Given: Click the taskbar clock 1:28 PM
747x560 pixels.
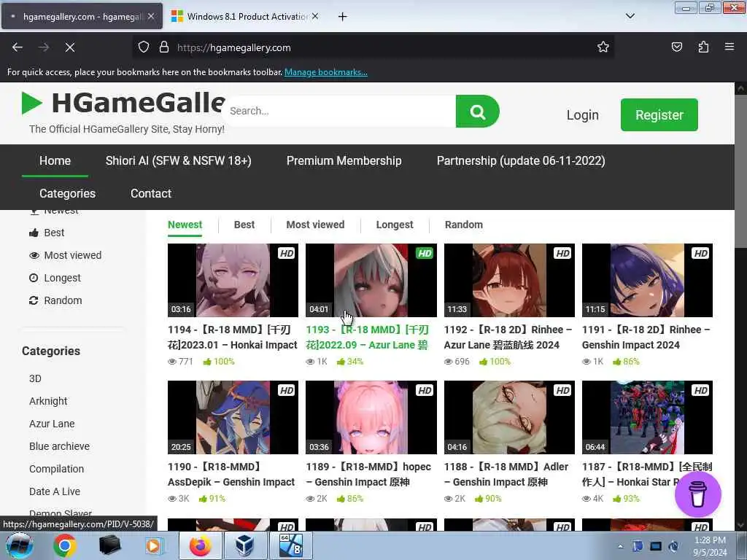Looking at the screenshot, I should click(x=710, y=540).
